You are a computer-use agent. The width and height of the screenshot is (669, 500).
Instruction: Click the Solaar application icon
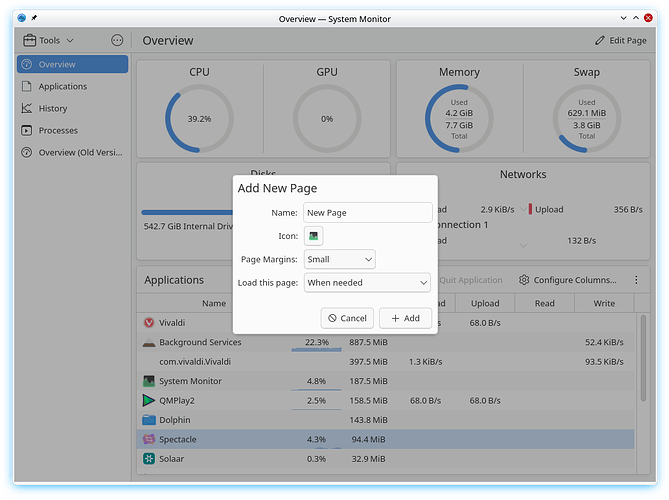[x=149, y=459]
